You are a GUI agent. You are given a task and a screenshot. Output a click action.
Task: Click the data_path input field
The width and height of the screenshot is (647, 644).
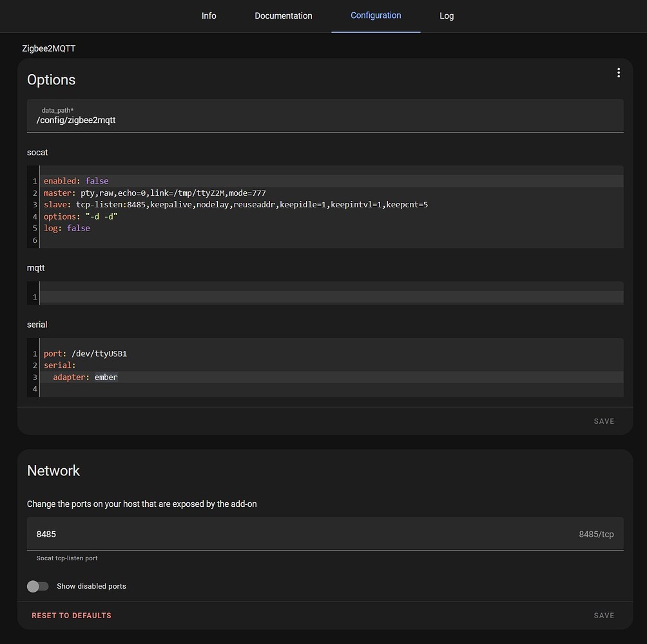322,120
